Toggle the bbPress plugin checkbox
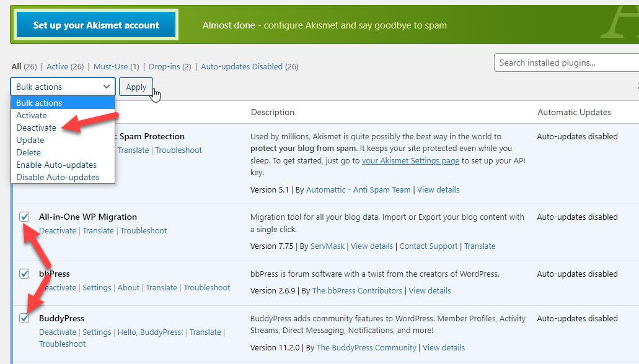Viewport: 639px width, 364px height. [24, 274]
